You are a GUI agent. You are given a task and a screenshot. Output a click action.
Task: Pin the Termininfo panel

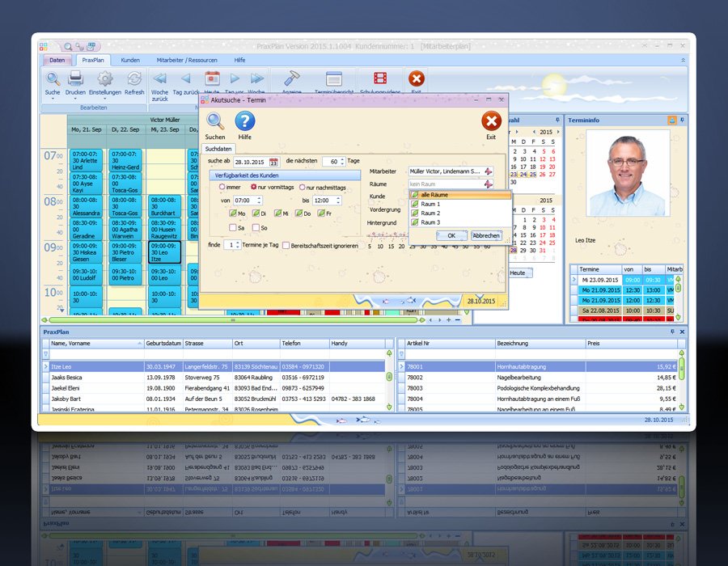point(682,120)
